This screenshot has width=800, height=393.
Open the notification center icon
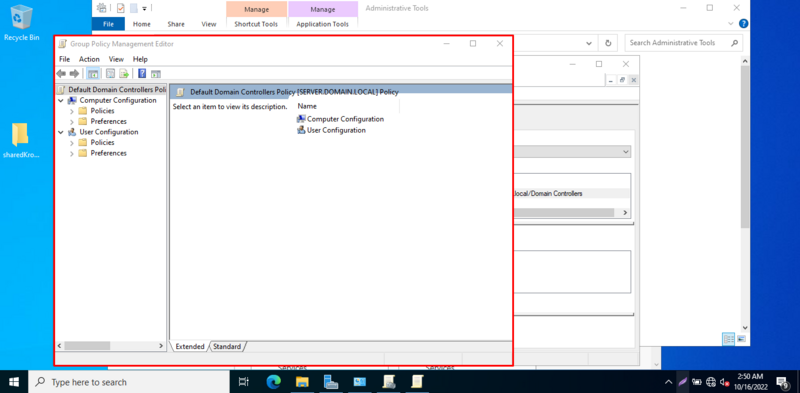[783, 382]
